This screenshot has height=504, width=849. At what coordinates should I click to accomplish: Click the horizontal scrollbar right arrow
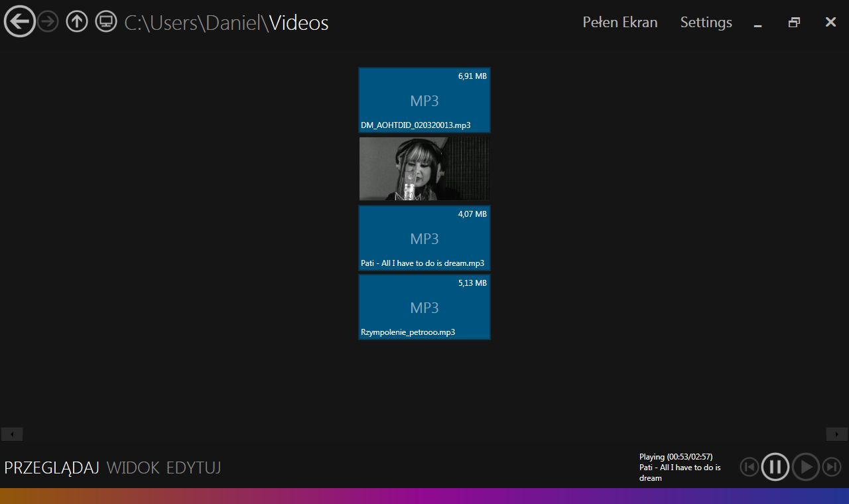pos(837,434)
